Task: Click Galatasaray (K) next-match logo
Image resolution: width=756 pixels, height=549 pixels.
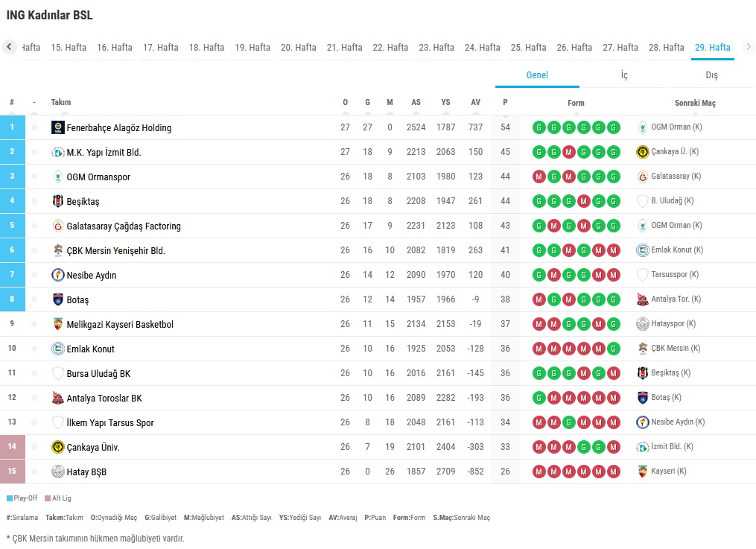Action: (x=642, y=177)
